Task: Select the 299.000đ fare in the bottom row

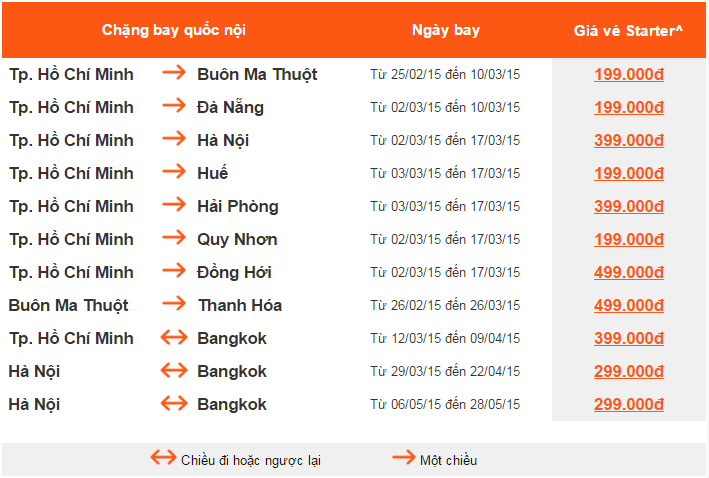Action: click(629, 404)
